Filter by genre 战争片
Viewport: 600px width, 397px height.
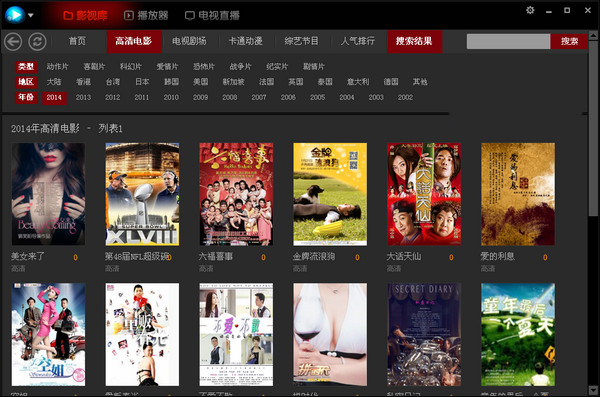(x=241, y=67)
